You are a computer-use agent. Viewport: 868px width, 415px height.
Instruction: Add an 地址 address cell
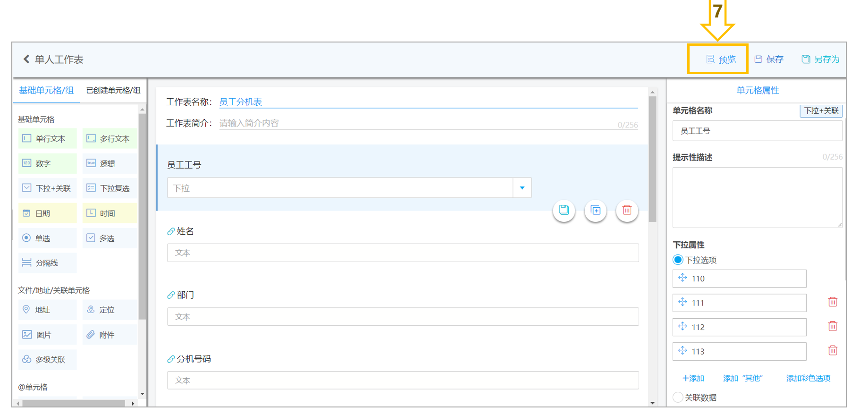[x=47, y=310]
